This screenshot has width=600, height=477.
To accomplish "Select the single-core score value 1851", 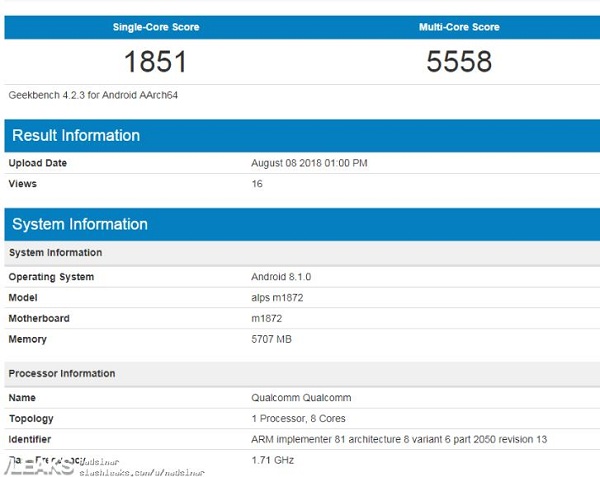I will (154, 62).
